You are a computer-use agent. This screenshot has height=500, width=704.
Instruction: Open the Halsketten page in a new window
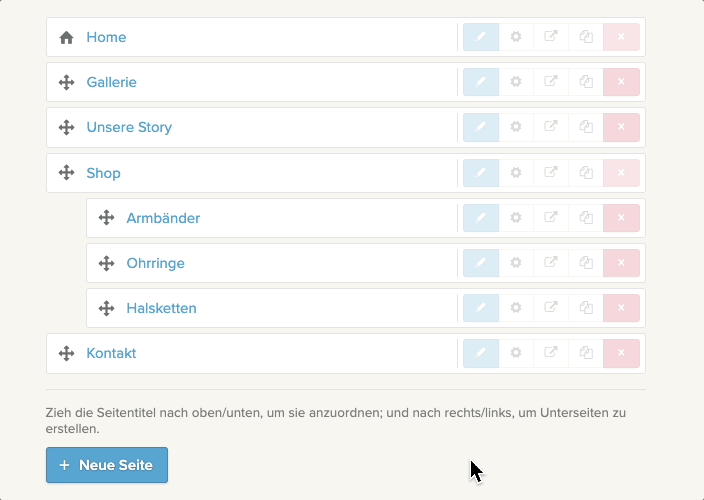(x=551, y=308)
